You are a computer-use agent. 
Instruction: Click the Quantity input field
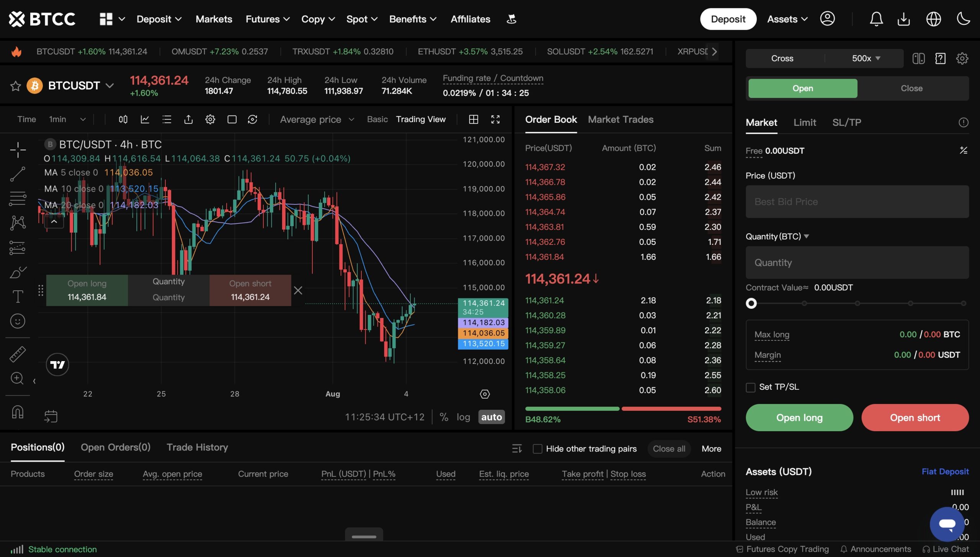tap(857, 262)
